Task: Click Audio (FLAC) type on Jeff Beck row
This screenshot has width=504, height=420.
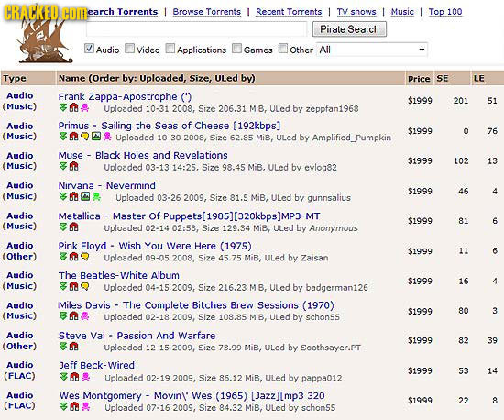Action: click(19, 370)
